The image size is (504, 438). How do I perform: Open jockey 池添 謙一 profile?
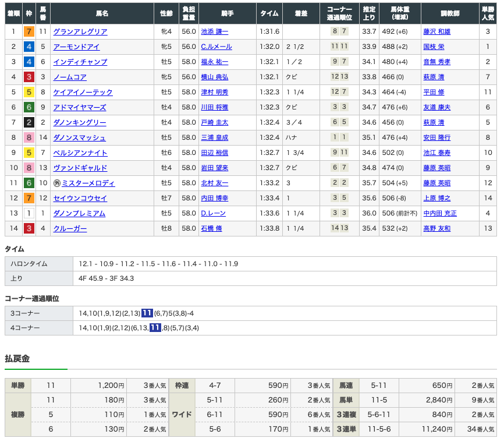[215, 31]
